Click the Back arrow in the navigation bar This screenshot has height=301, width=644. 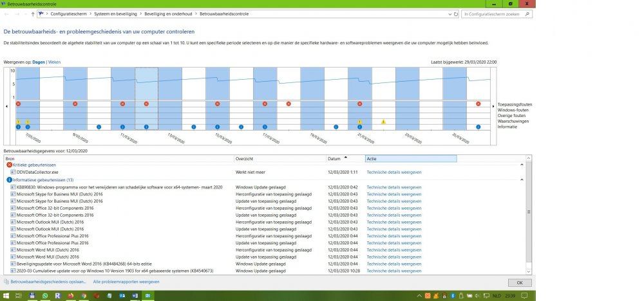tap(6, 14)
